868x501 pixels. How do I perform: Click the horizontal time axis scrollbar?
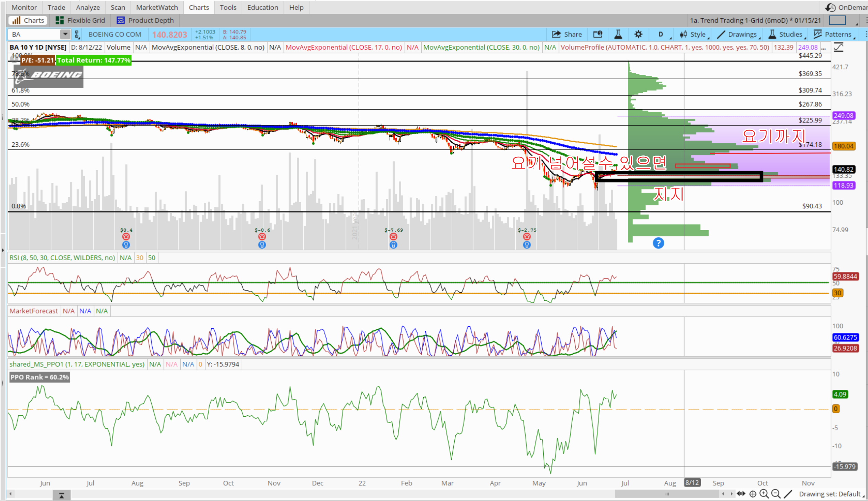point(667,494)
